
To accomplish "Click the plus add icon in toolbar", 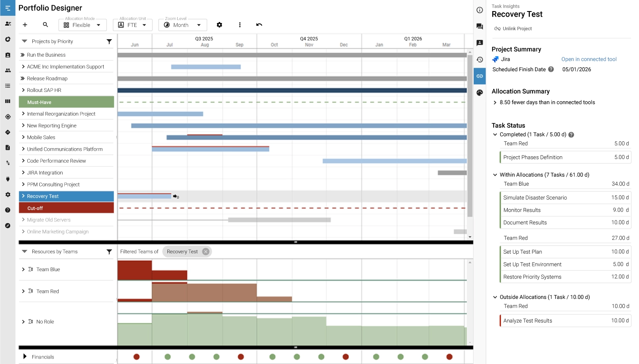I will (x=25, y=25).
